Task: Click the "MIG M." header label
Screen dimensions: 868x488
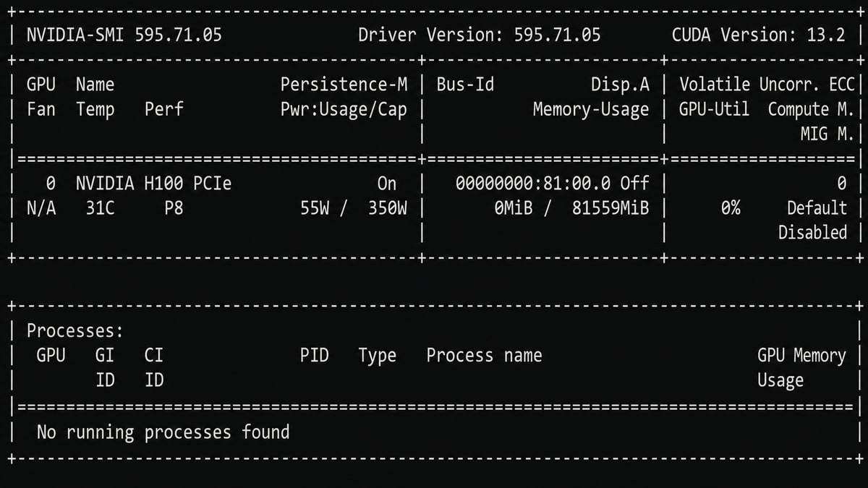Action: pos(827,134)
